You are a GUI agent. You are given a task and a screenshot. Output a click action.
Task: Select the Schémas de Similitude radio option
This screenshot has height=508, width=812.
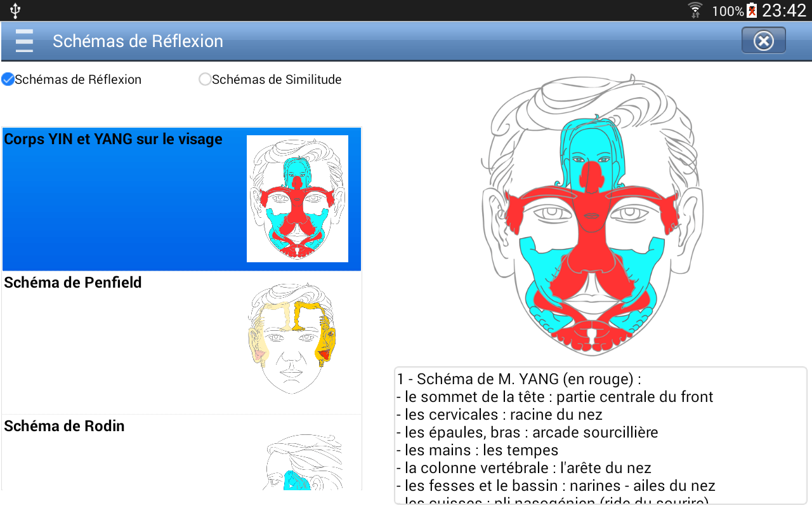pos(270,79)
